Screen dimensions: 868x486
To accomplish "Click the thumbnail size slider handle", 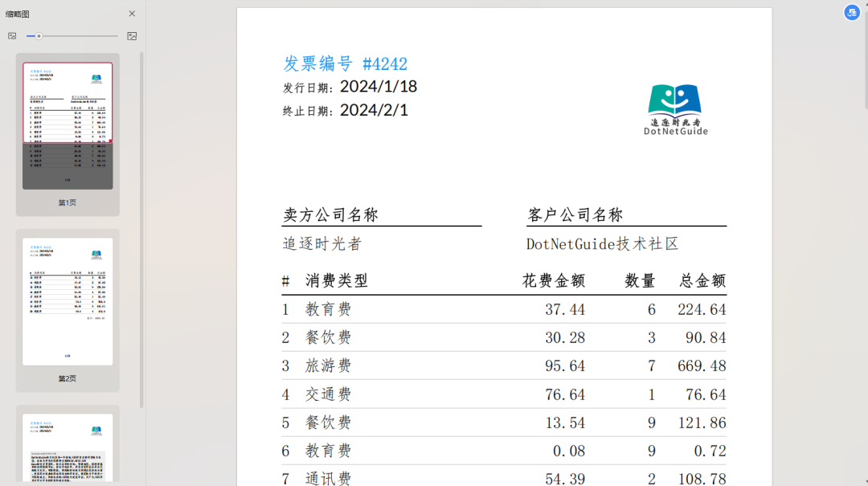I will pyautogui.click(x=39, y=36).
